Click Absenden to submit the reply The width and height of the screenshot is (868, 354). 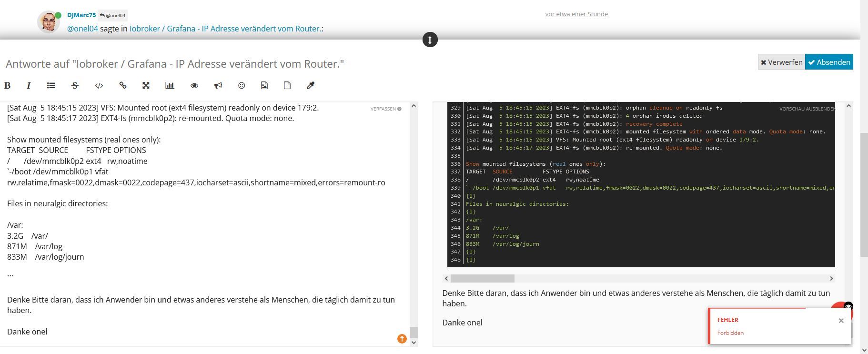829,62
